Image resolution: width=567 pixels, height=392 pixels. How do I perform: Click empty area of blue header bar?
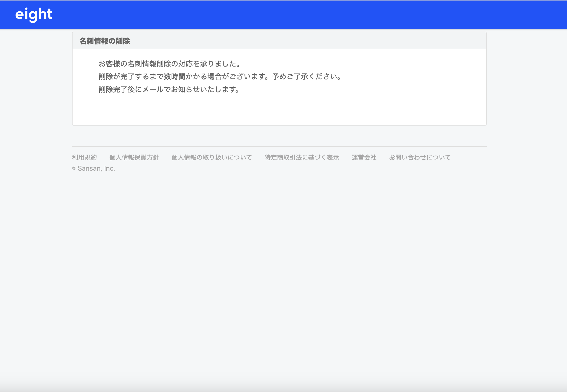pyautogui.click(x=311, y=14)
